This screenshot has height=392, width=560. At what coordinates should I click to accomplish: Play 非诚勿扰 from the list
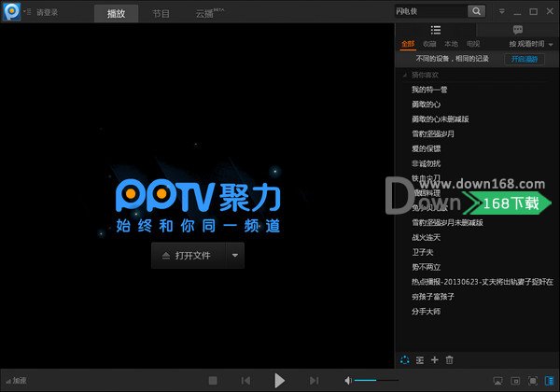(x=427, y=163)
